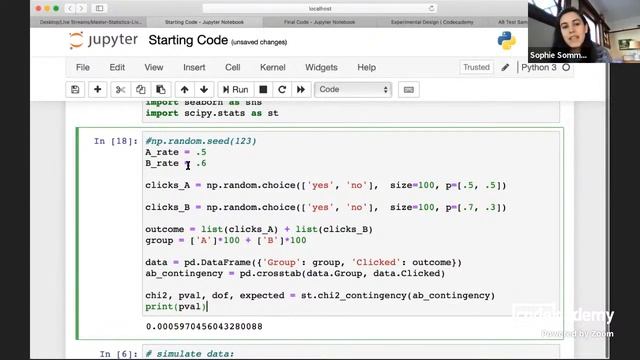Open the Insert menu
Image resolution: width=640 pixels, height=360 pixels.
(x=194, y=67)
